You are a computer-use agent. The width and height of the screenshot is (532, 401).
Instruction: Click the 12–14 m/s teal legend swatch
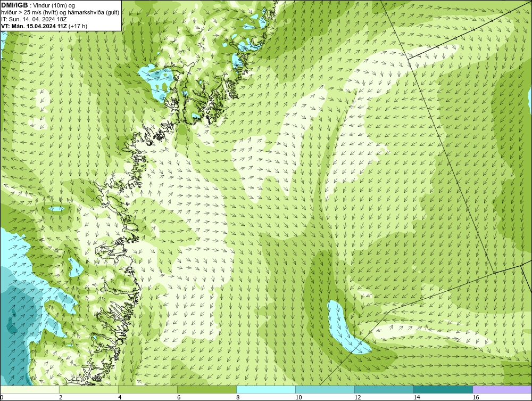384,389
